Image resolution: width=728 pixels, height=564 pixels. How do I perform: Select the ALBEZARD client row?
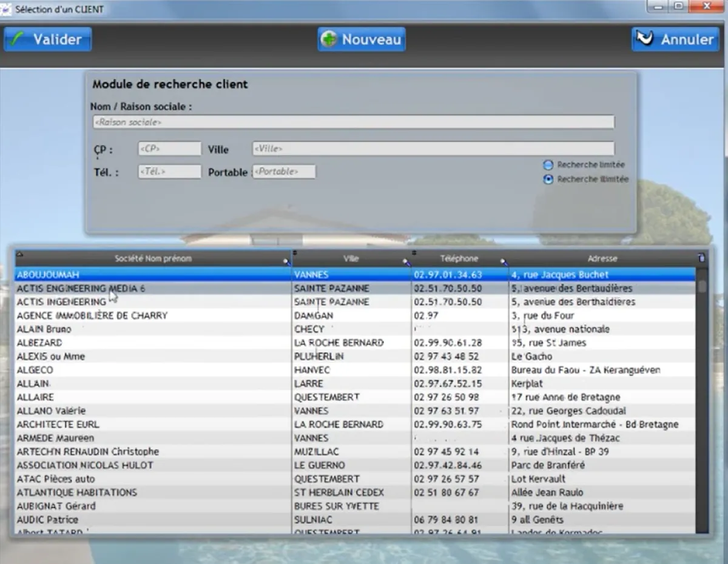(x=355, y=343)
